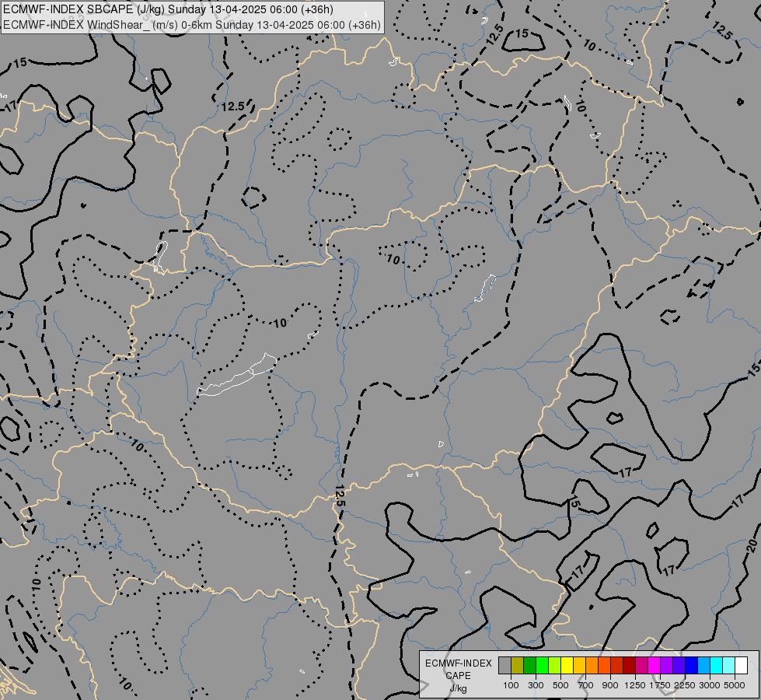Pick the cyan legend swatch
Screen dimensions: 761x700
[x=717, y=666]
